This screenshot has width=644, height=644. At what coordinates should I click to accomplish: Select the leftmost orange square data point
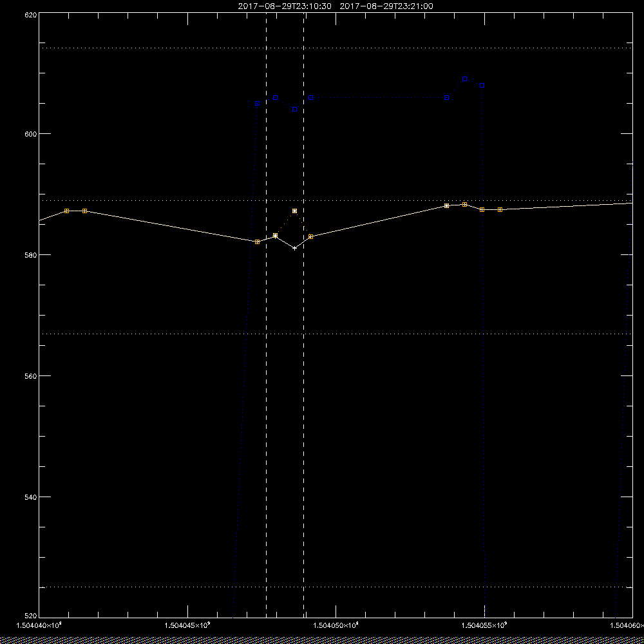66,211
